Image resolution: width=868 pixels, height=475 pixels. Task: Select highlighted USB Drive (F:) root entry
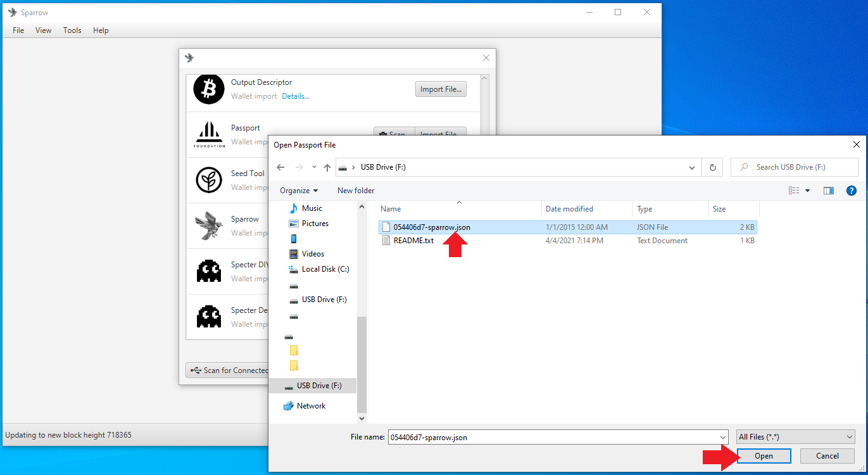tap(313, 386)
